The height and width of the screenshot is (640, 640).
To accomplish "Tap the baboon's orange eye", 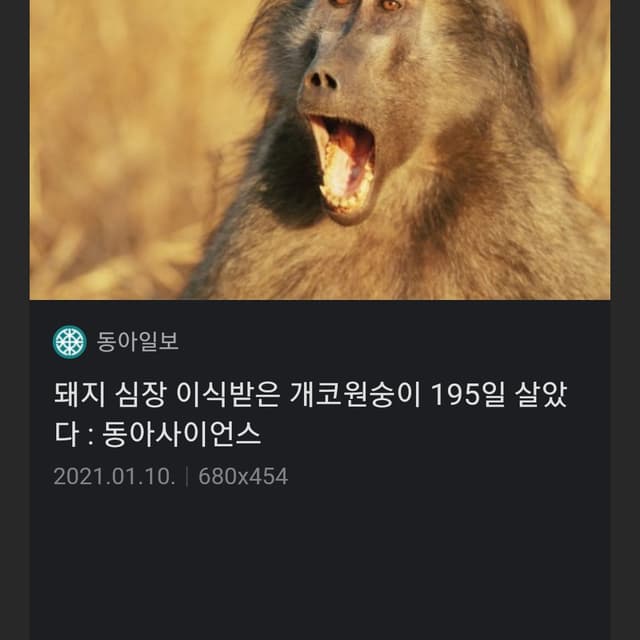I will pyautogui.click(x=391, y=4).
